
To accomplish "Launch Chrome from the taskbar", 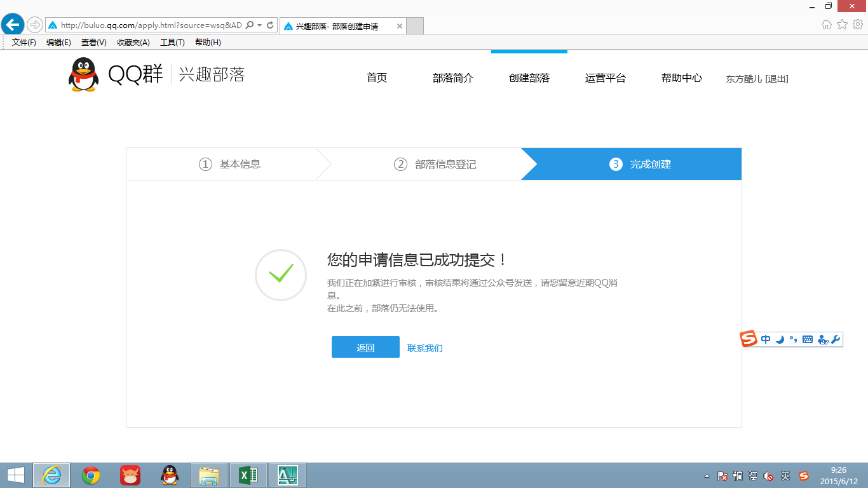I will (x=91, y=475).
